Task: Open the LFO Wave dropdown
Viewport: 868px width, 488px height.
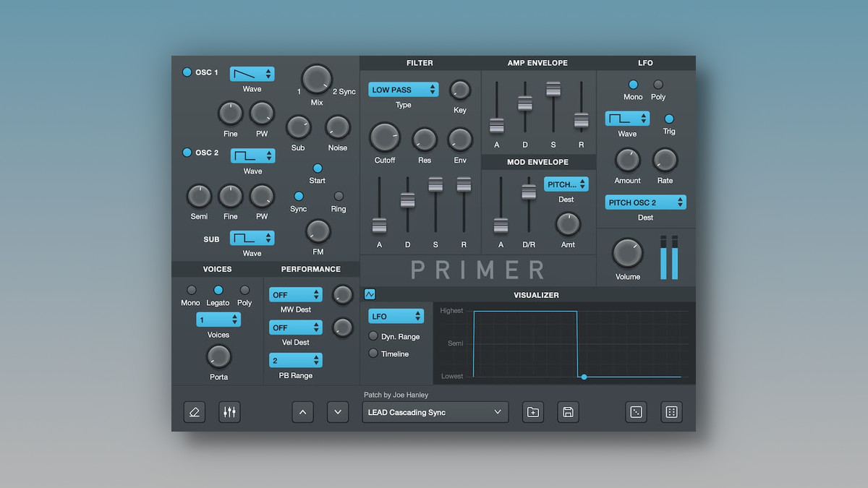Action: [x=627, y=119]
